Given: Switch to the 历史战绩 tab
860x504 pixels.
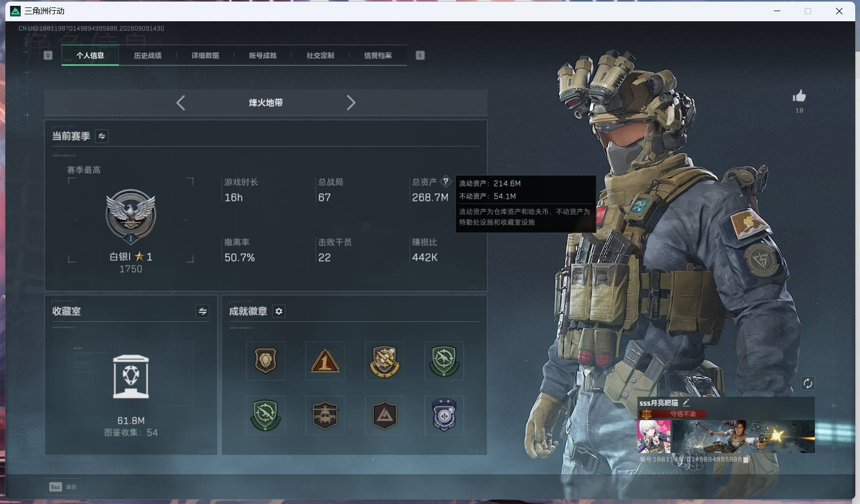Looking at the screenshot, I should (x=148, y=55).
